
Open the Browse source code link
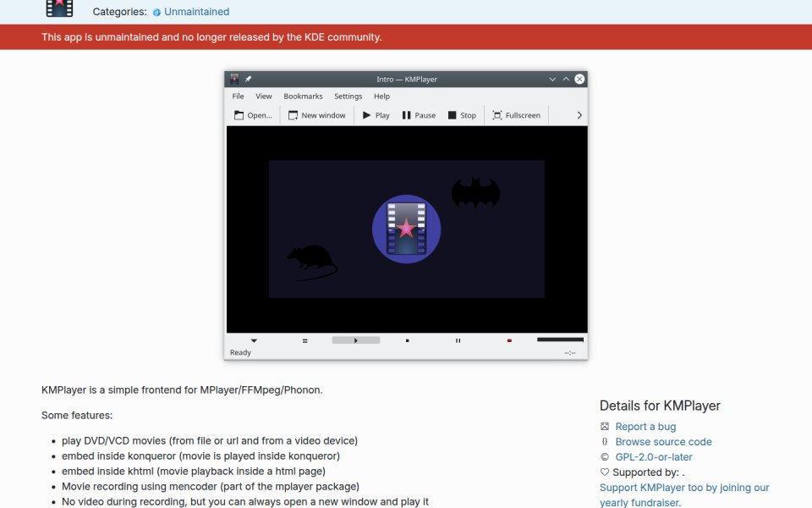pyautogui.click(x=663, y=442)
